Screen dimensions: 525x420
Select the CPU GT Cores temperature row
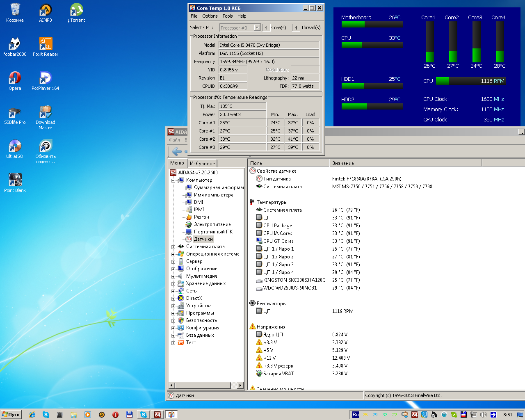[x=308, y=241]
